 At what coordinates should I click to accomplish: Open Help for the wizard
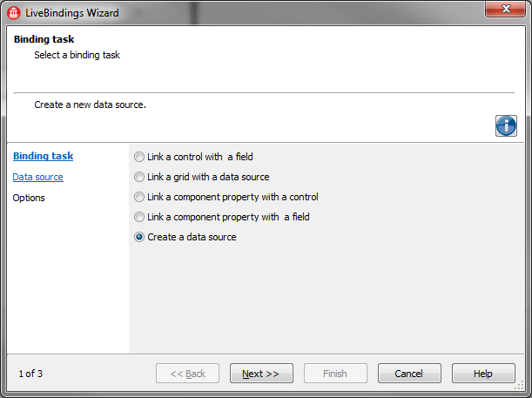483,374
